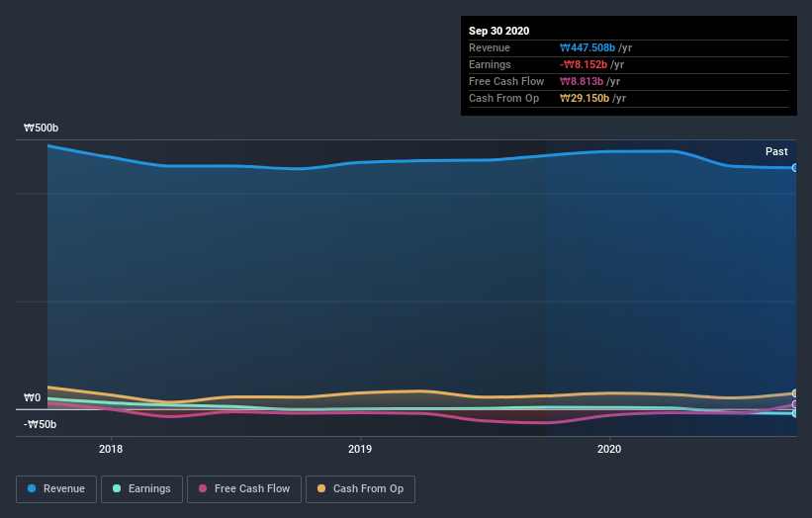Click the ₩0 y-axis label

(x=32, y=398)
